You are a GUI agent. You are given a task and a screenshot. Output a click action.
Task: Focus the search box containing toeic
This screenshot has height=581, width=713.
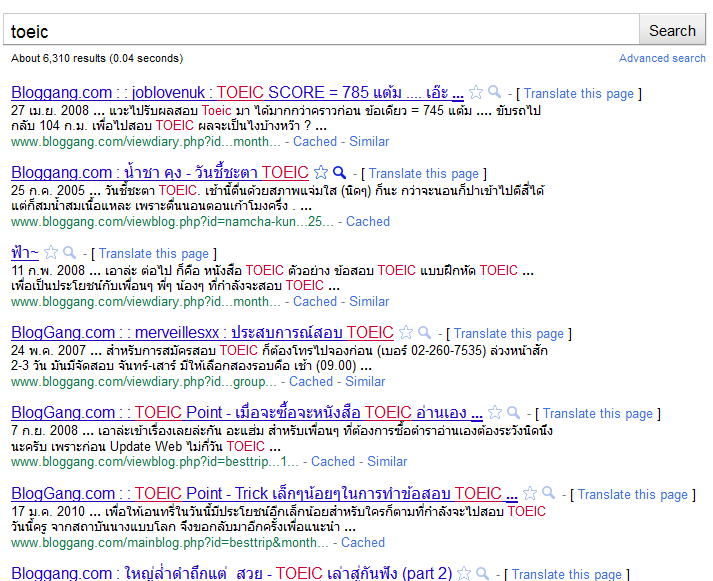click(321, 30)
